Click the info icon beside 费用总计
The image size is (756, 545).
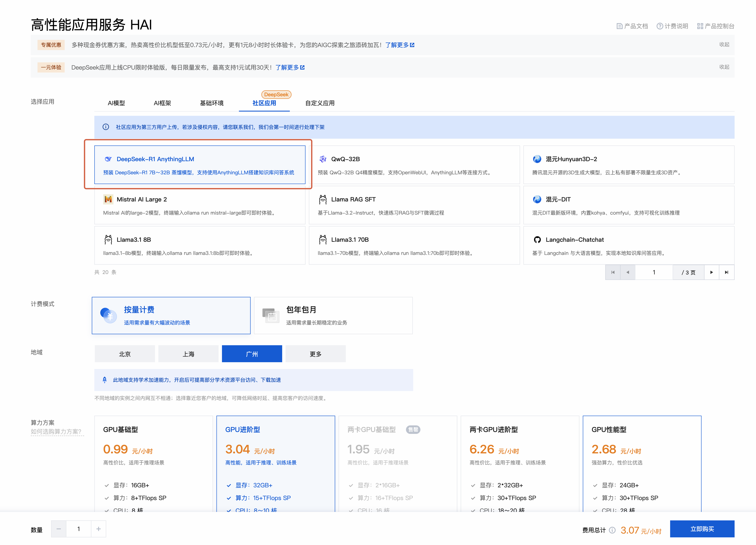tap(612, 530)
